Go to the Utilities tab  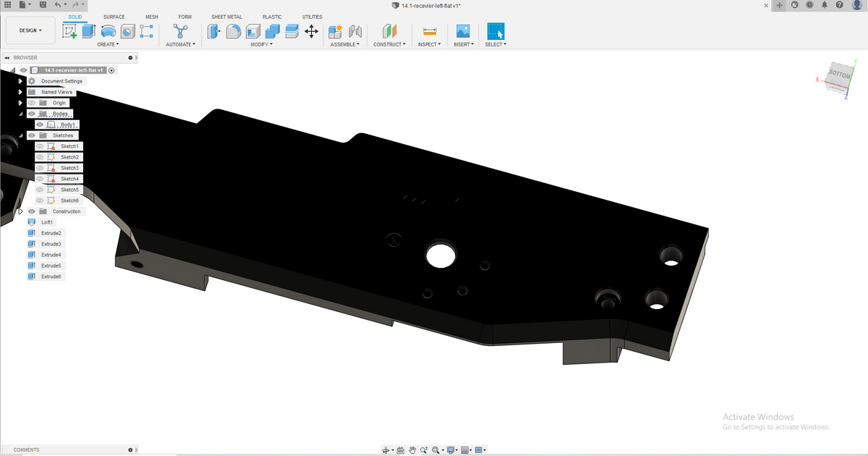point(312,17)
